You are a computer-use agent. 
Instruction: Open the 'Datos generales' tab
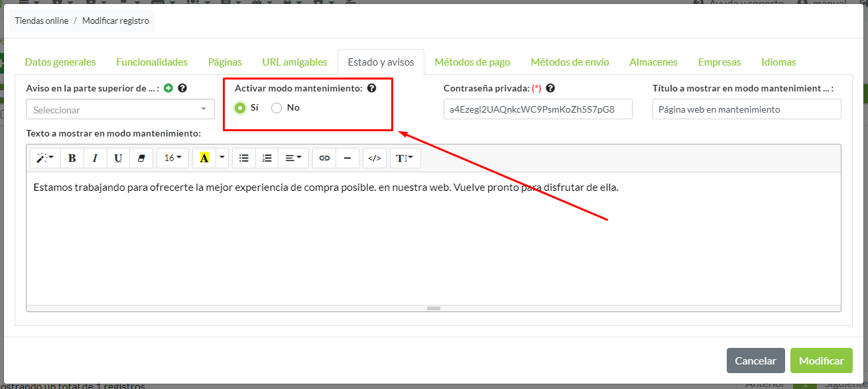[60, 62]
